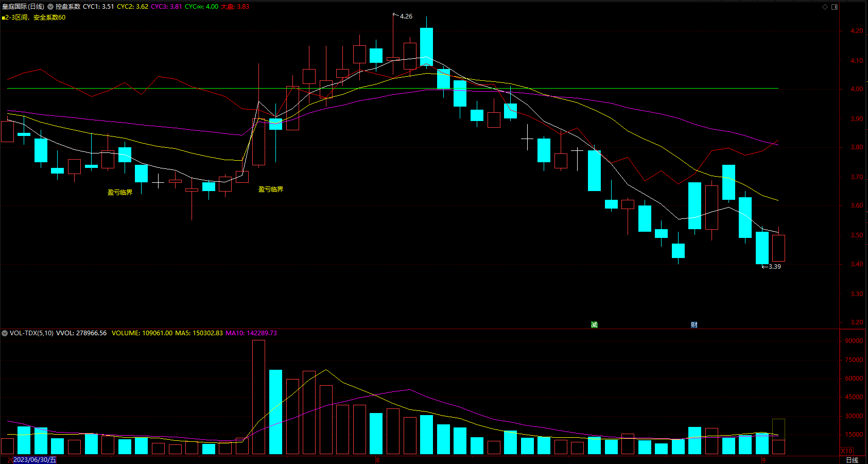Viewport: 868px width, 464px height.
Task: Click the 大盘: 3.83 indicator value
Action: pyautogui.click(x=235, y=7)
